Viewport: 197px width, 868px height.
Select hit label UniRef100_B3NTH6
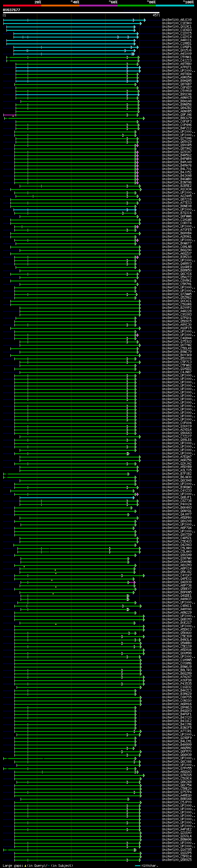pyautogui.click(x=177, y=183)
